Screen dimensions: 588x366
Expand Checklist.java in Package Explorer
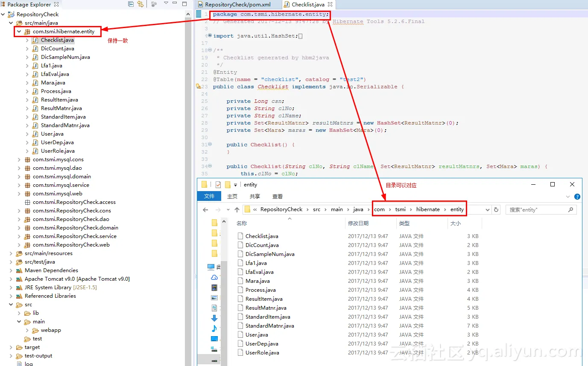27,40
